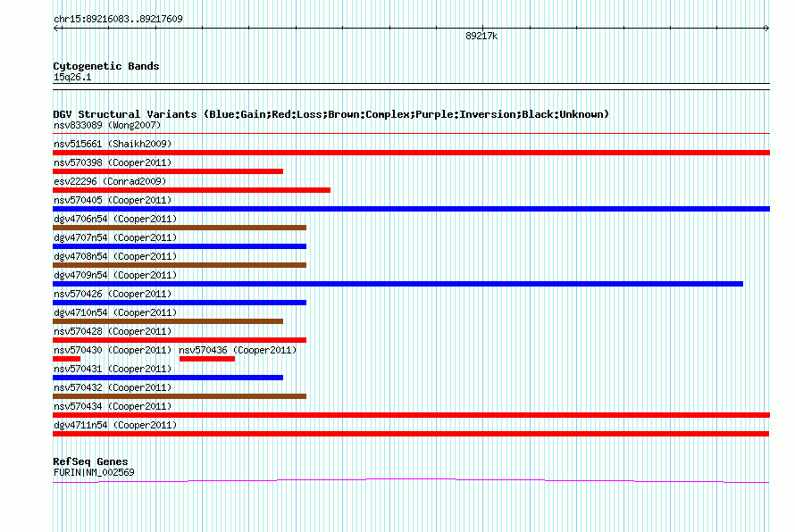Select the dgv4706n54 brown complex bar

pyautogui.click(x=180, y=228)
